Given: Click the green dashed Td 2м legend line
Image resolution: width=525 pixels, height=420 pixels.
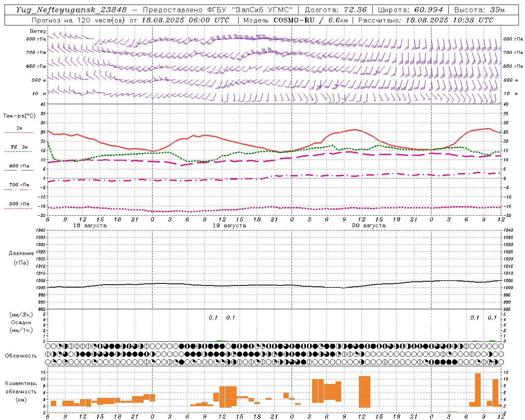Looking at the screenshot, I should [x=18, y=151].
